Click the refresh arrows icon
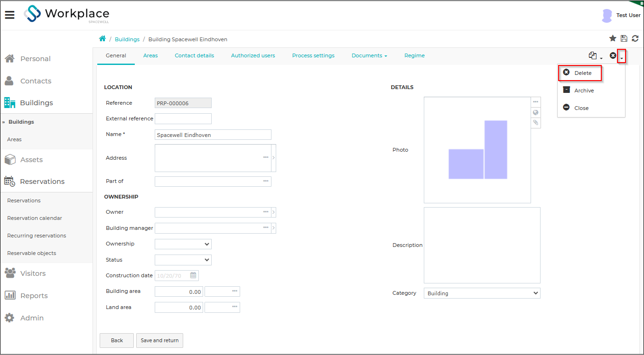 click(635, 38)
